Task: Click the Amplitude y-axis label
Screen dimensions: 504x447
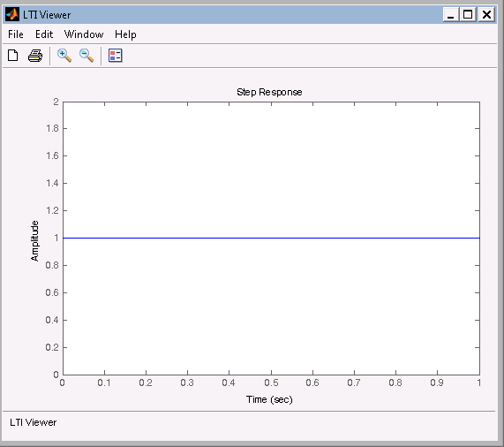Action: pyautogui.click(x=34, y=241)
